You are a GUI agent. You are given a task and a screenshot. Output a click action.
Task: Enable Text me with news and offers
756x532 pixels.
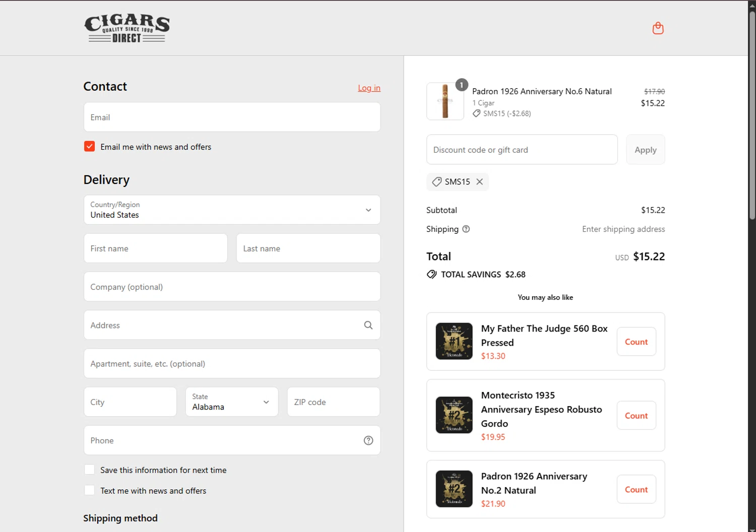tap(90, 490)
